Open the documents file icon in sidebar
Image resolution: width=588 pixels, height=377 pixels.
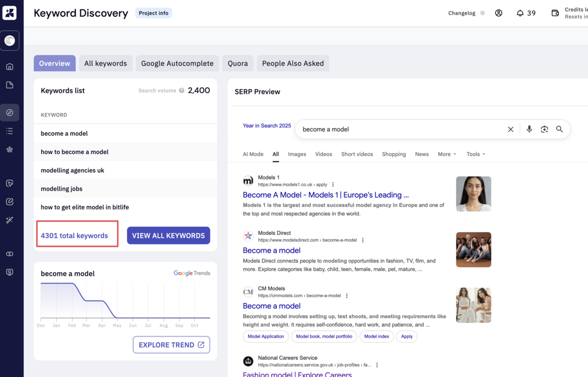10,85
